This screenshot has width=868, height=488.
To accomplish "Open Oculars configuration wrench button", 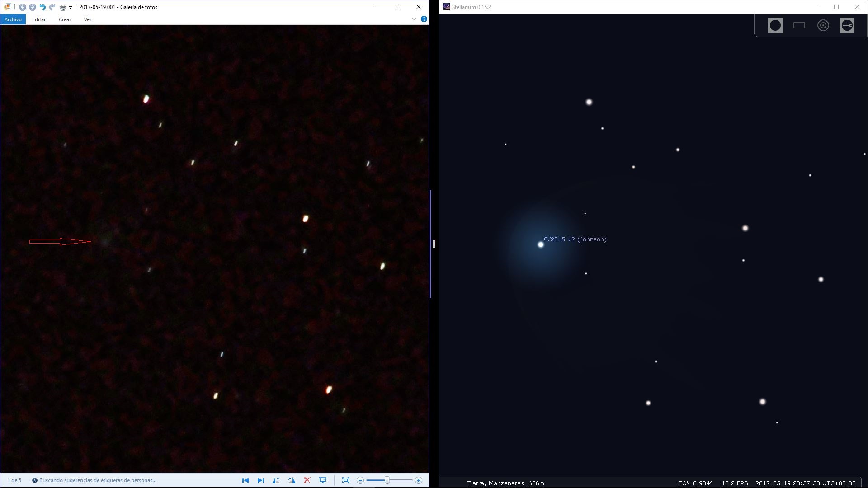I will pyautogui.click(x=847, y=25).
